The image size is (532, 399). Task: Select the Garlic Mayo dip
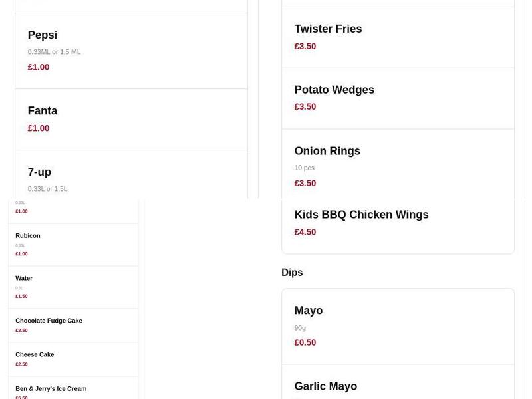click(x=398, y=386)
